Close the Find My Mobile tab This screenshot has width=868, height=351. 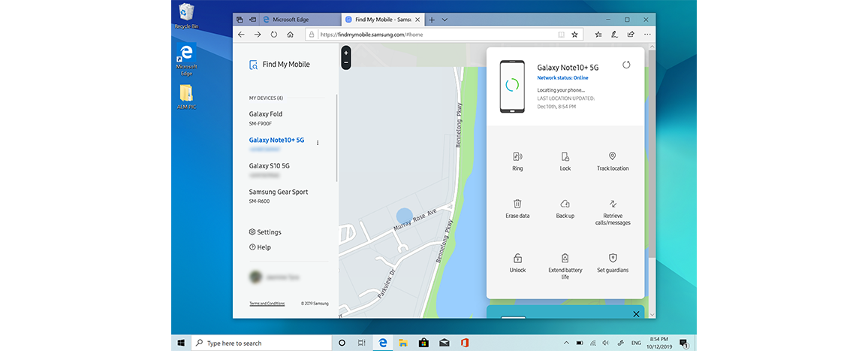[417, 20]
